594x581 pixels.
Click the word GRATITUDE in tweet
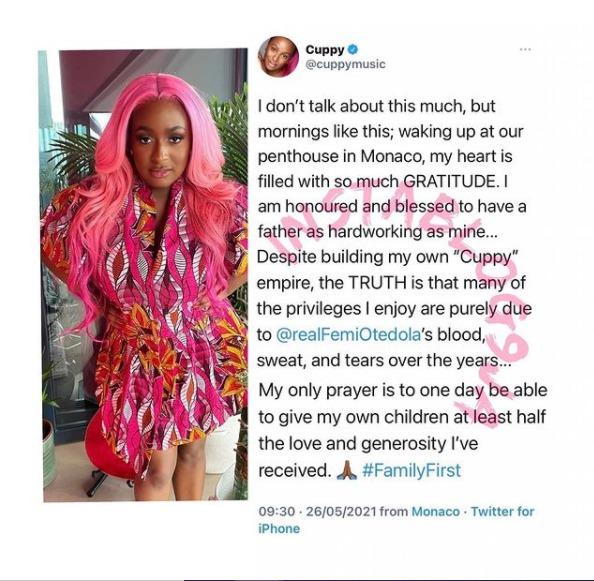(x=449, y=181)
